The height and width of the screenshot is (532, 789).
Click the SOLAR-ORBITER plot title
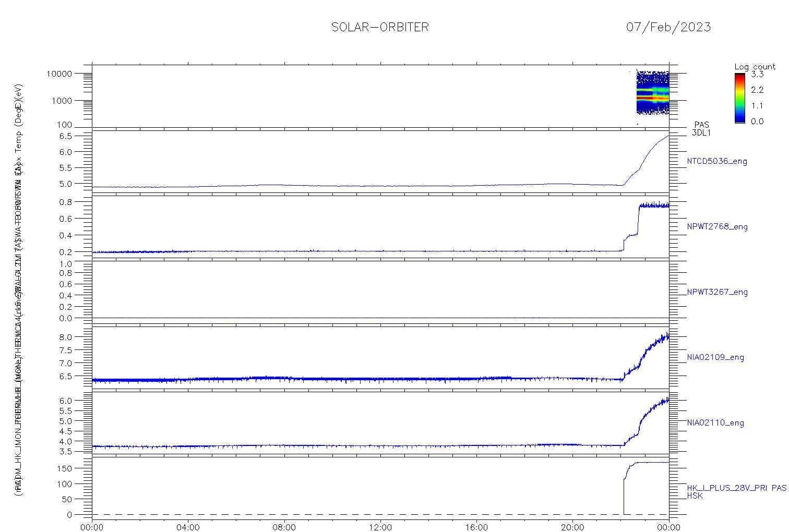coord(380,27)
